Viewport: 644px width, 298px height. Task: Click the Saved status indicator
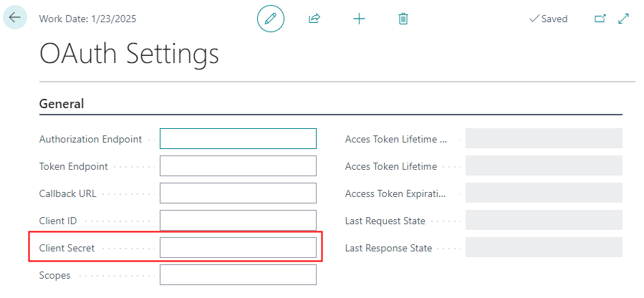pos(548,19)
